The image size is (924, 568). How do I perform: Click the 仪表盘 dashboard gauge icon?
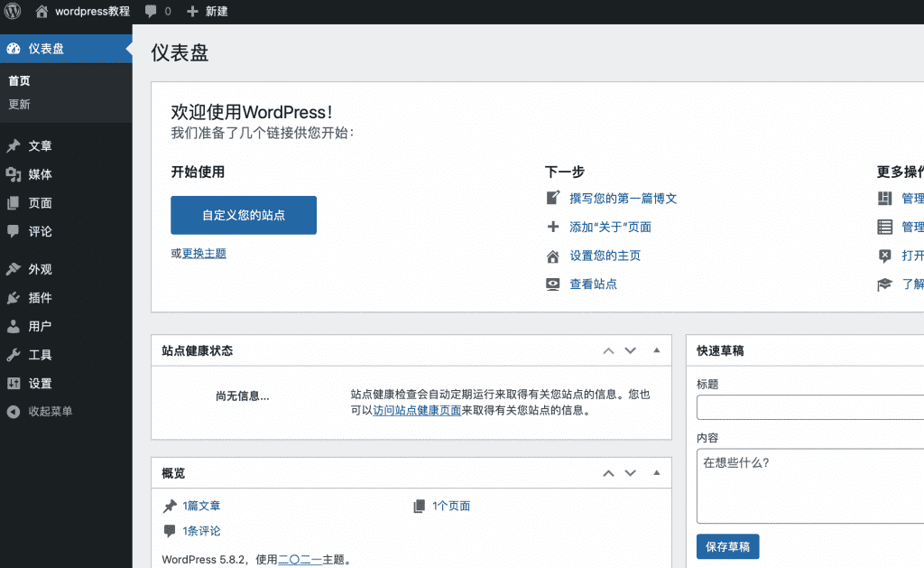[14, 49]
